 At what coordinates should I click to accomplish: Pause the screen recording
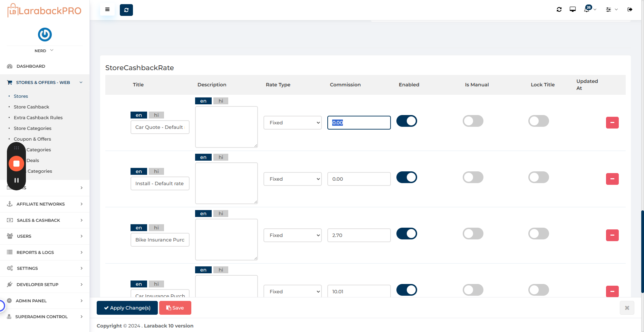[16, 180]
